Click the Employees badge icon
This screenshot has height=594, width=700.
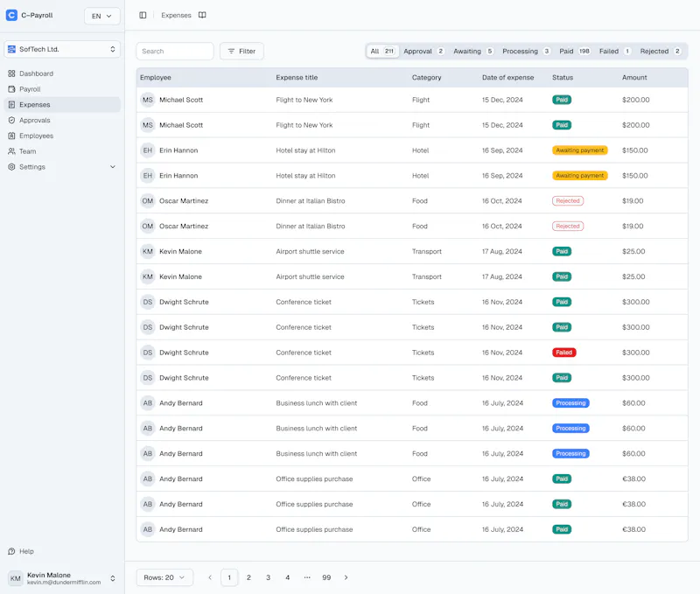click(11, 136)
